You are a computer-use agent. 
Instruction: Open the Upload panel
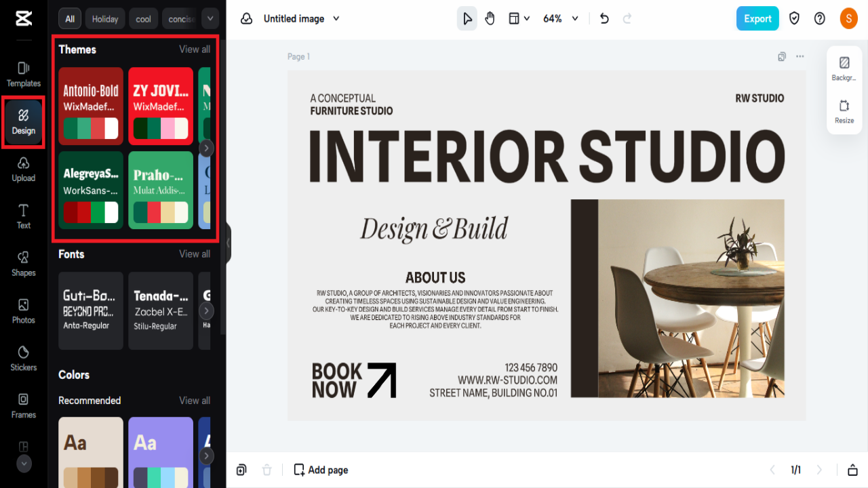tap(24, 169)
